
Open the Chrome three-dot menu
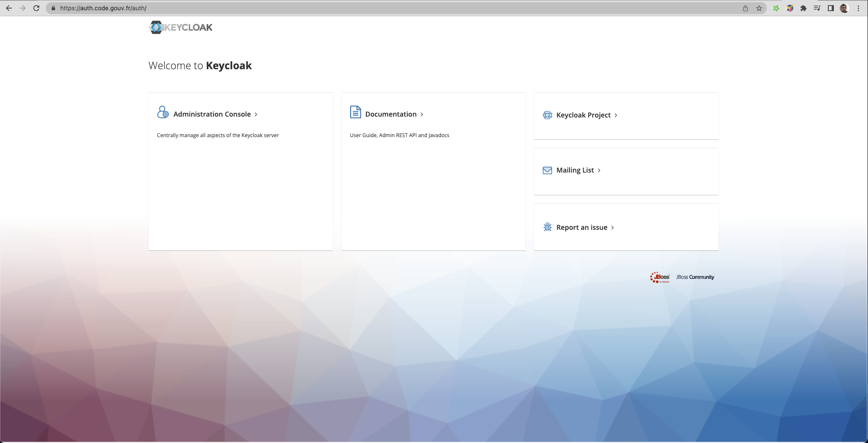(858, 8)
